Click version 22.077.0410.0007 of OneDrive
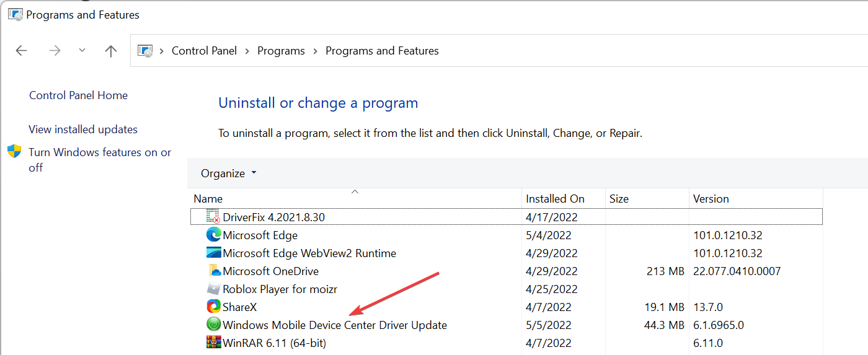This screenshot has width=868, height=355. tap(737, 271)
